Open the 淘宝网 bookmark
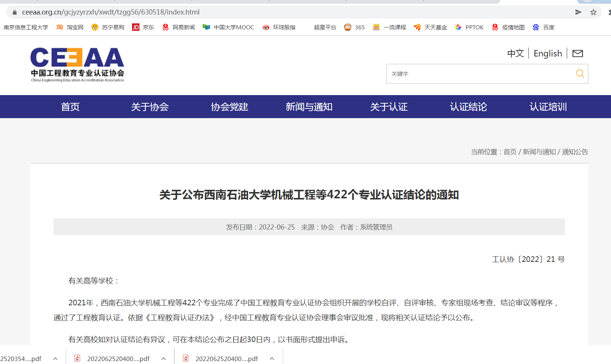This screenshot has width=611, height=364. point(70,27)
